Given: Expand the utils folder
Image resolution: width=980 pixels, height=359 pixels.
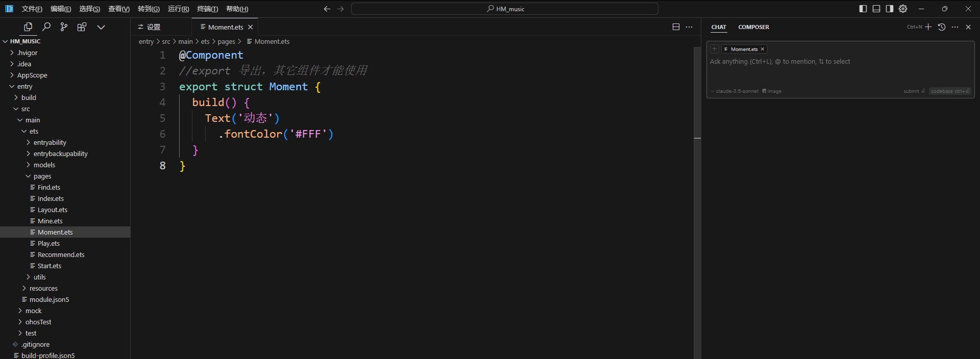Looking at the screenshot, I should click(39, 277).
